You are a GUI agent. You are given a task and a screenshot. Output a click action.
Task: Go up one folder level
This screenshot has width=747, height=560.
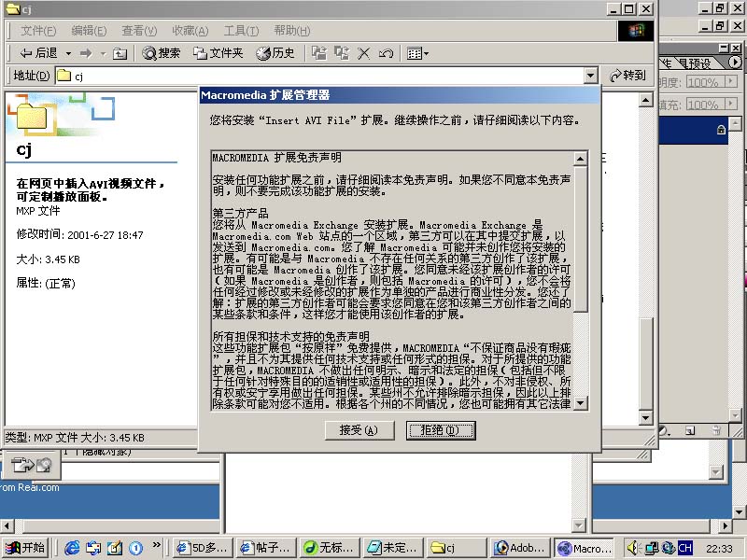pyautogui.click(x=120, y=53)
